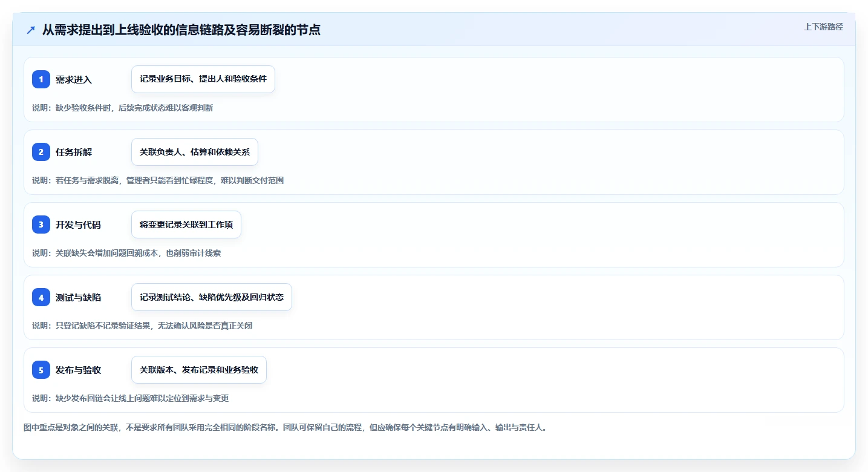This screenshot has width=868, height=472.
Task: Select the '任务拆解' step label
Action: pos(74,152)
